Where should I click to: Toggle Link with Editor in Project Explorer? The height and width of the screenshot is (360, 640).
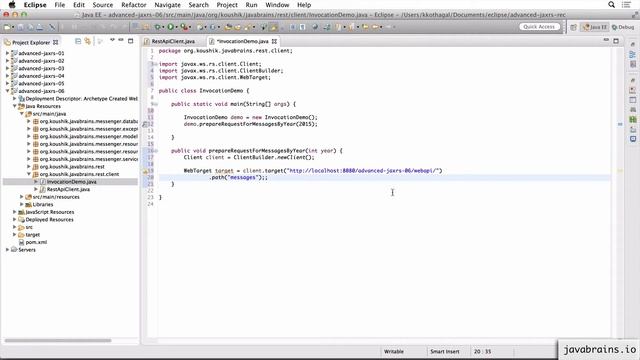coord(87,41)
